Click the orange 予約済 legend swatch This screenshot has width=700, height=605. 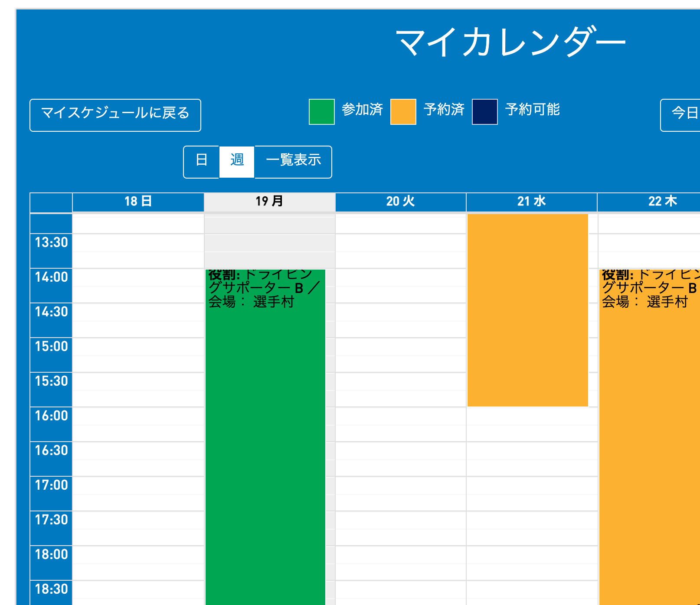click(x=403, y=112)
